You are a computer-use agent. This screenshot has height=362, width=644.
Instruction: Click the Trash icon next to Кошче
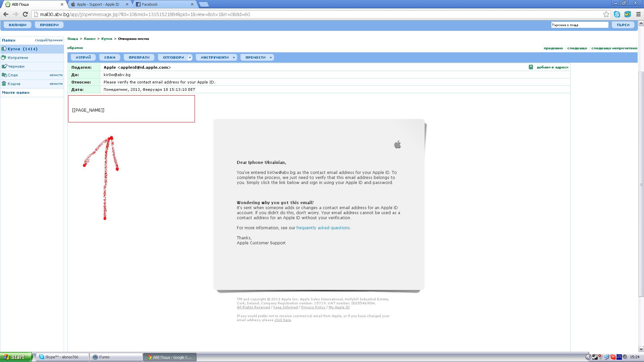pos(4,83)
